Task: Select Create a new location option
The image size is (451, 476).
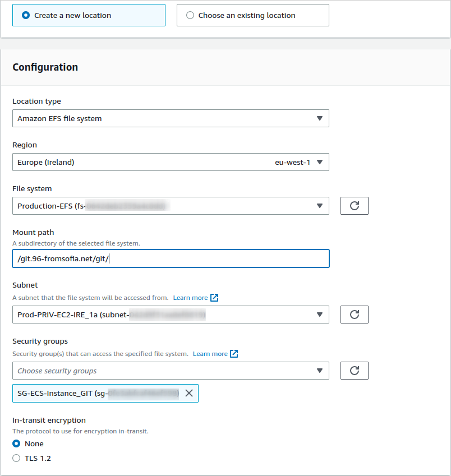Action: tap(26, 16)
